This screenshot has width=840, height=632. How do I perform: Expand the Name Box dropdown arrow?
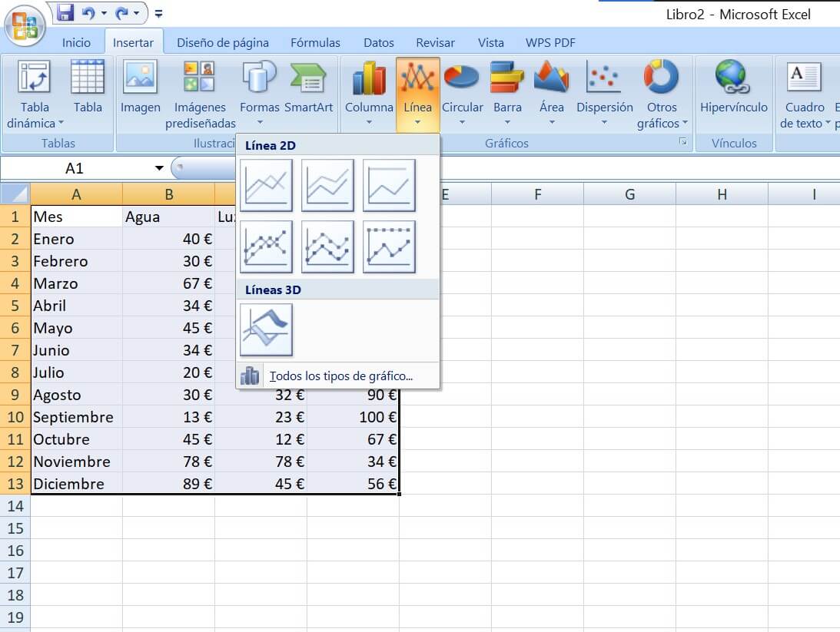point(159,169)
